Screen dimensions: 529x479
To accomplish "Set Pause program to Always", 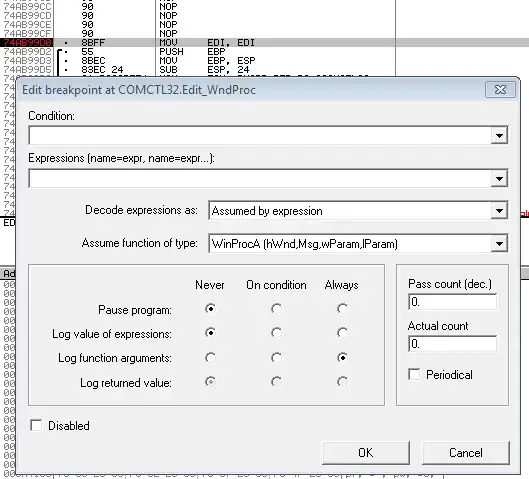I will 342,309.
